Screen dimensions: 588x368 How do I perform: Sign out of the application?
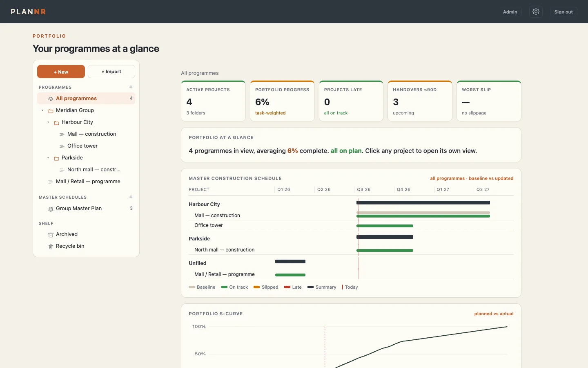tap(563, 12)
